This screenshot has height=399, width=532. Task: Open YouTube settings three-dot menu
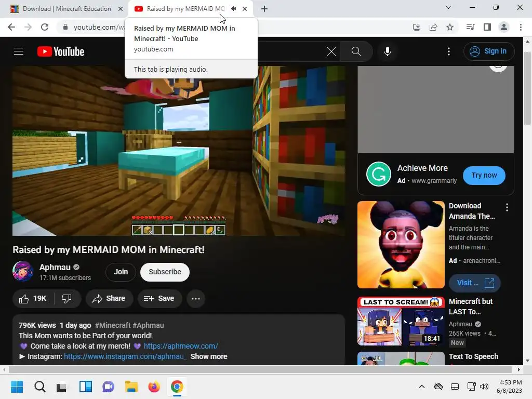(x=448, y=51)
